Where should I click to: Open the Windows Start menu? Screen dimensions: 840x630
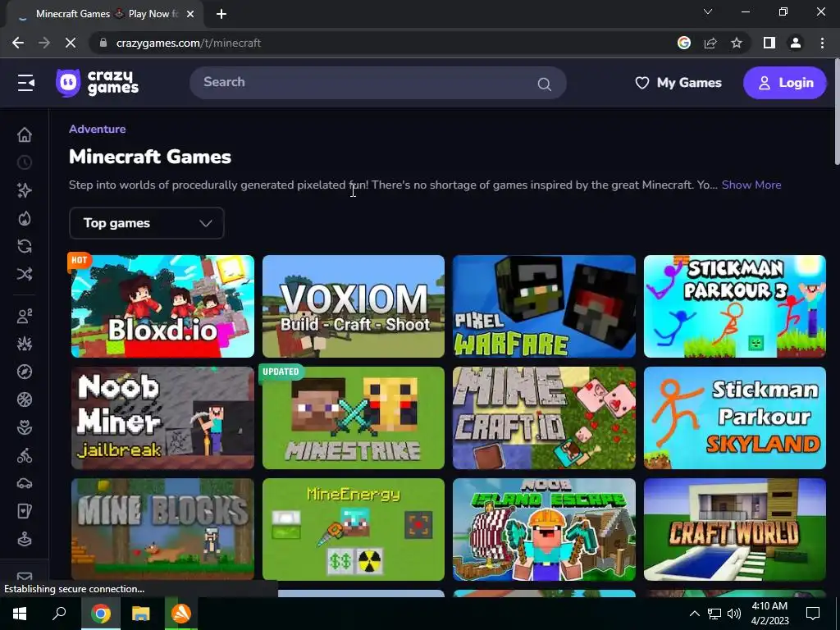click(20, 614)
